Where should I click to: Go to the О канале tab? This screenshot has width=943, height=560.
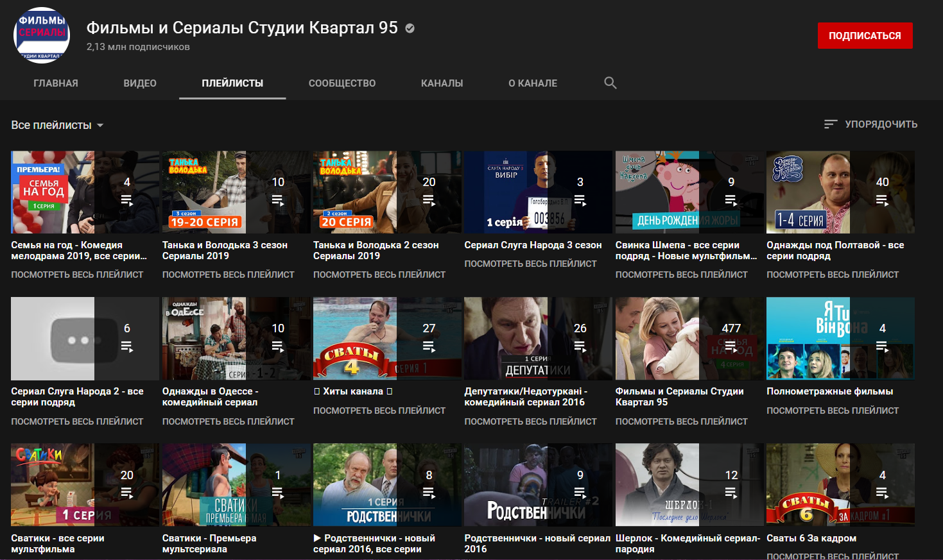coord(533,83)
